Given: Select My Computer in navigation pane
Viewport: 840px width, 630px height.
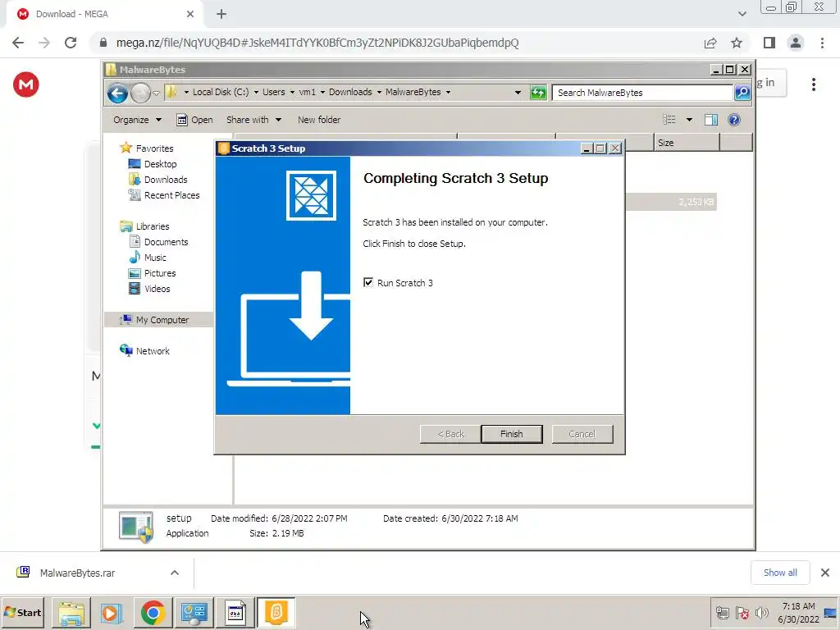Looking at the screenshot, I should point(162,320).
